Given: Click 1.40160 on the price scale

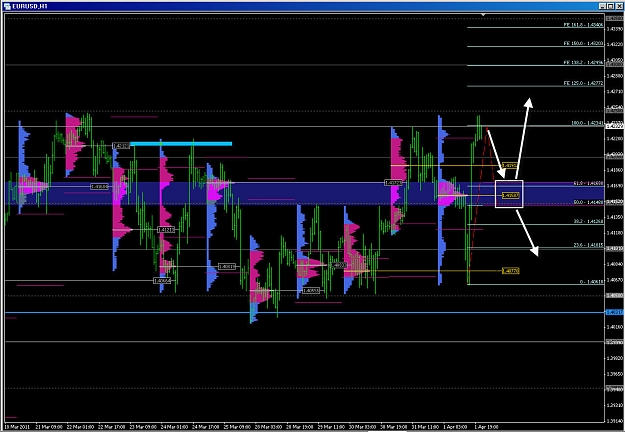Looking at the screenshot, I should [615, 327].
